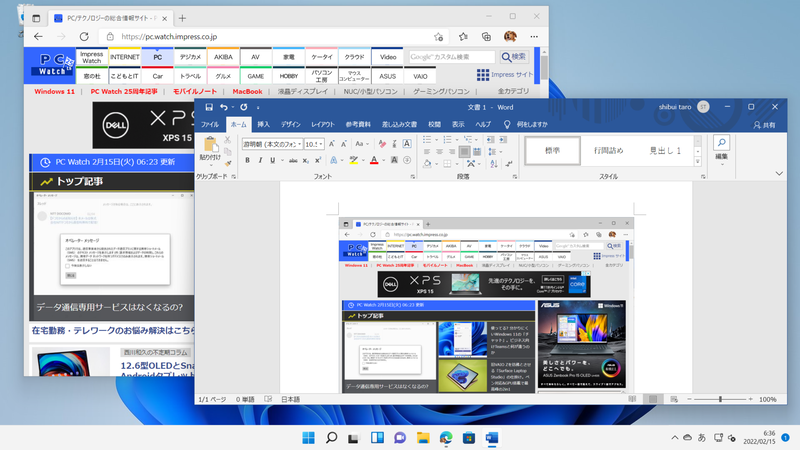Screen dimensions: 800x450
Task: Click the Increase Font Size icon
Action: point(332,144)
